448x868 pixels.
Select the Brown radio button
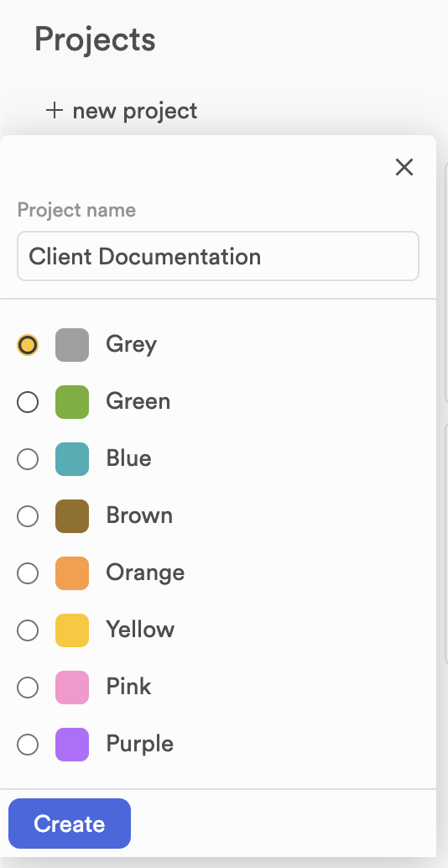[x=28, y=516]
